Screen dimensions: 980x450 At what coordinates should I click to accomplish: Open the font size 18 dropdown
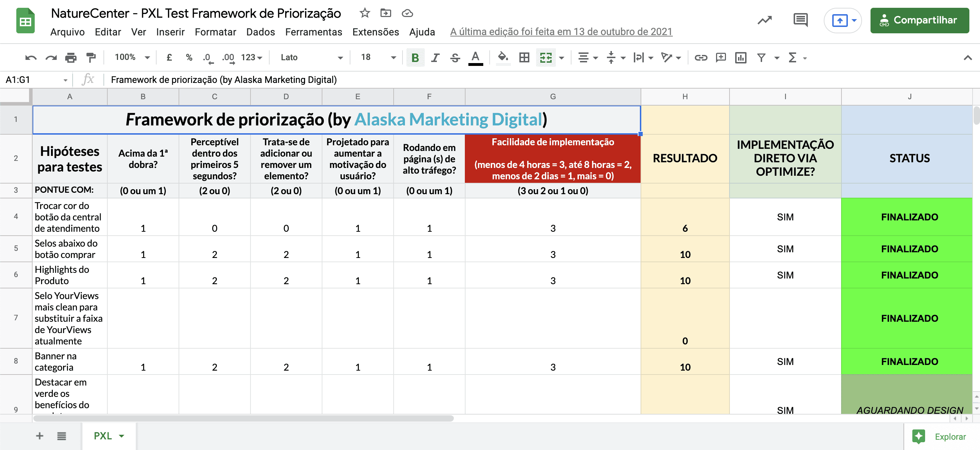point(378,57)
